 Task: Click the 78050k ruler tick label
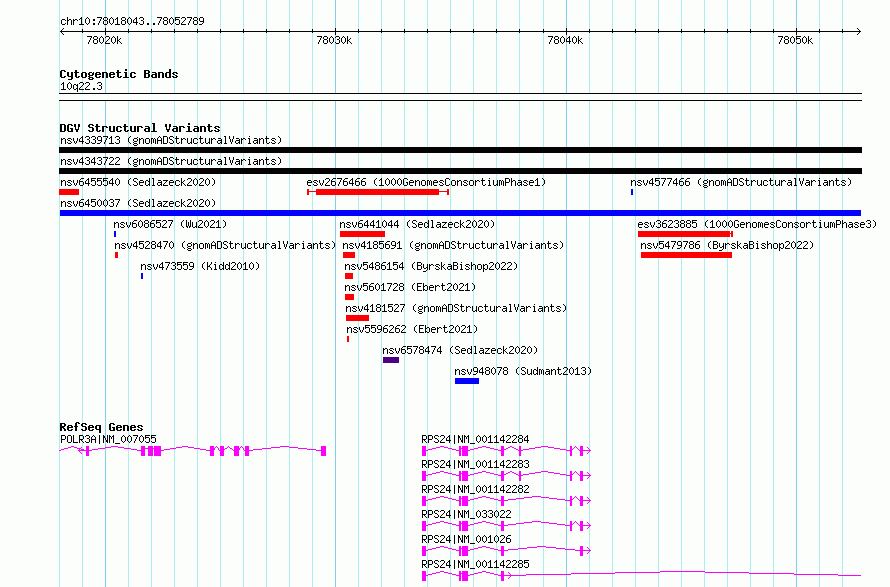[x=795, y=40]
